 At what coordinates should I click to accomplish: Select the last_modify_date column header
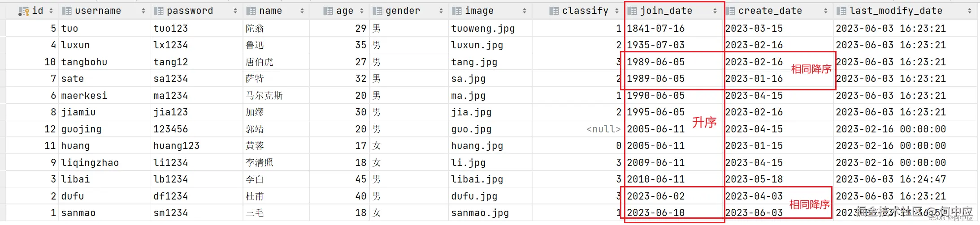click(905, 11)
